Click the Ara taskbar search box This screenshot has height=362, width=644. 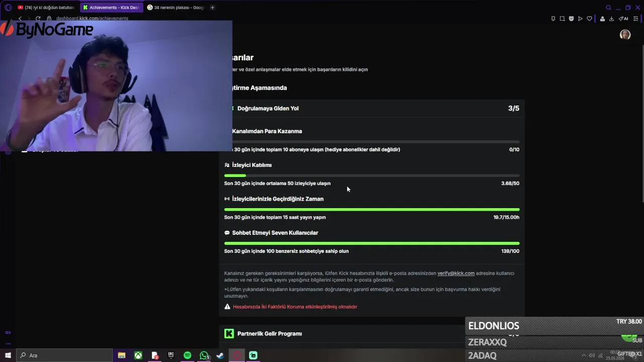pyautogui.click(x=64, y=355)
